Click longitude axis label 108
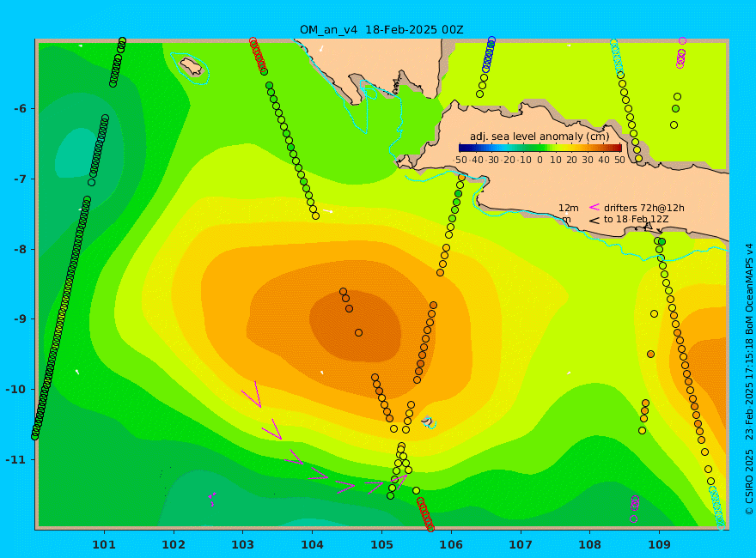 click(590, 545)
